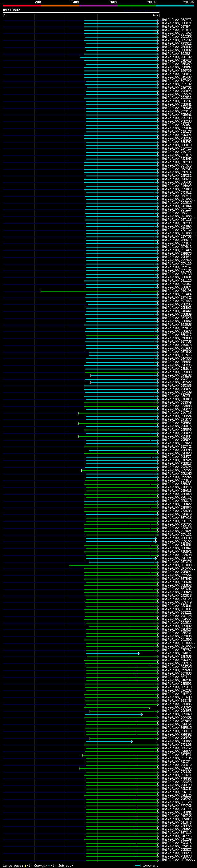Click hit label UniRef100_O82439
Viewport: 197px width, 868px height.
click(x=177, y=393)
